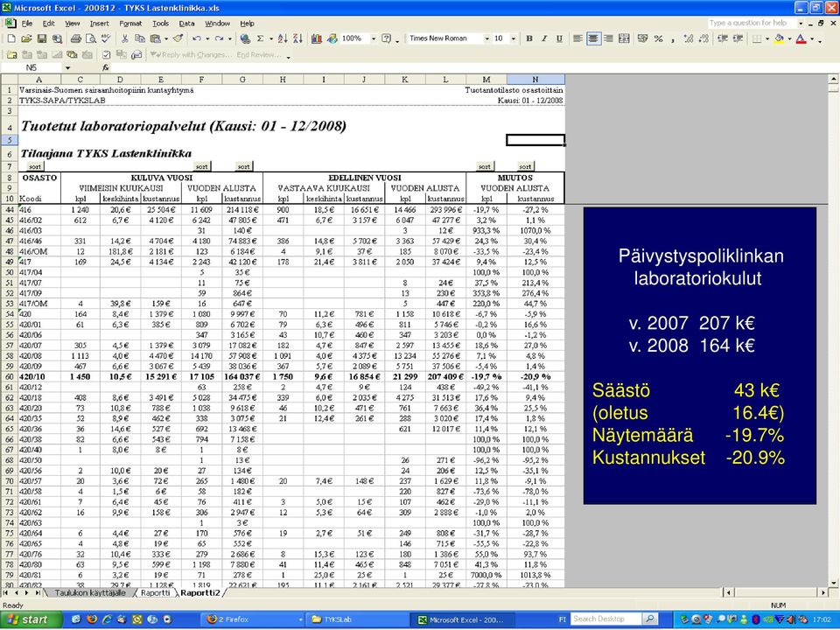The image size is (840, 630).
Task: Increase the cell indent
Action: tap(738, 38)
